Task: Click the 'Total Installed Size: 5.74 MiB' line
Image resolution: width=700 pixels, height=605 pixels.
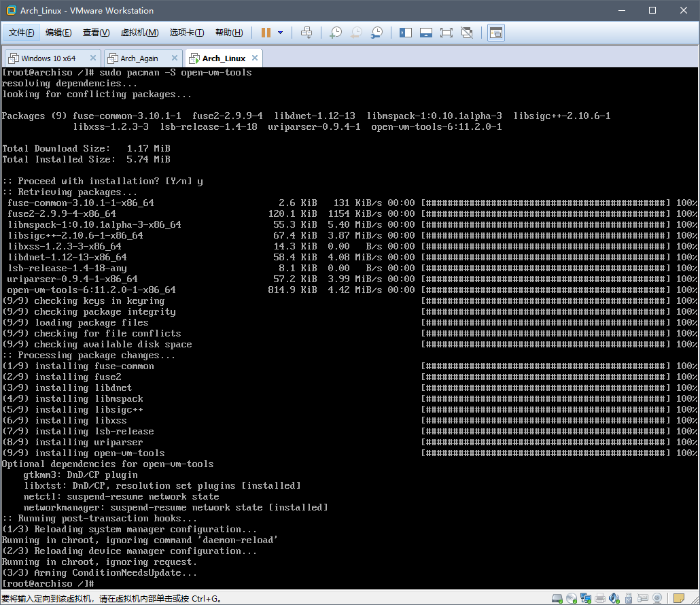Action: tap(86, 159)
